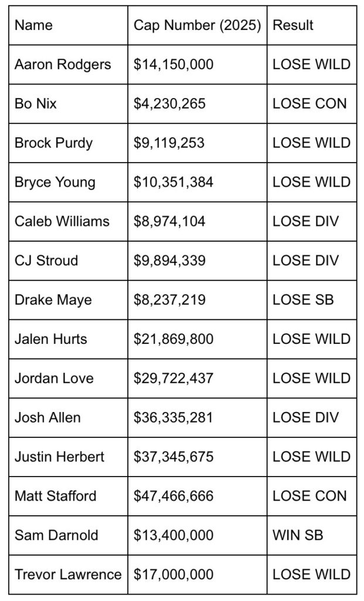Click the Caleb Williams name cell
This screenshot has width=364, height=601.
pos(62,221)
